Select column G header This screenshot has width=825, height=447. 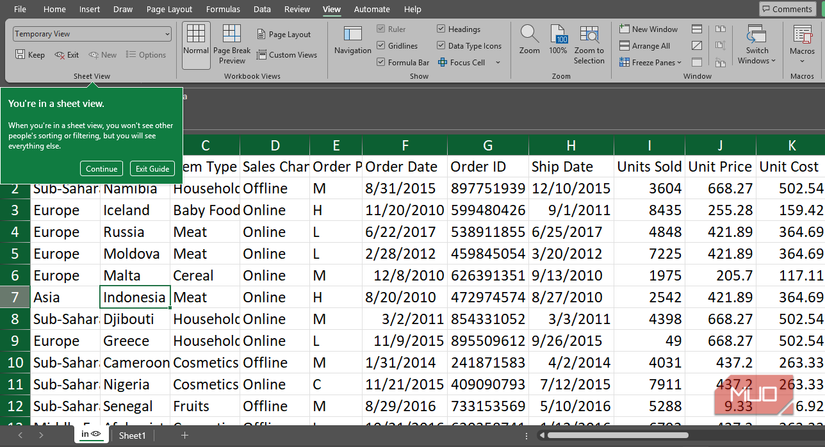coord(488,146)
